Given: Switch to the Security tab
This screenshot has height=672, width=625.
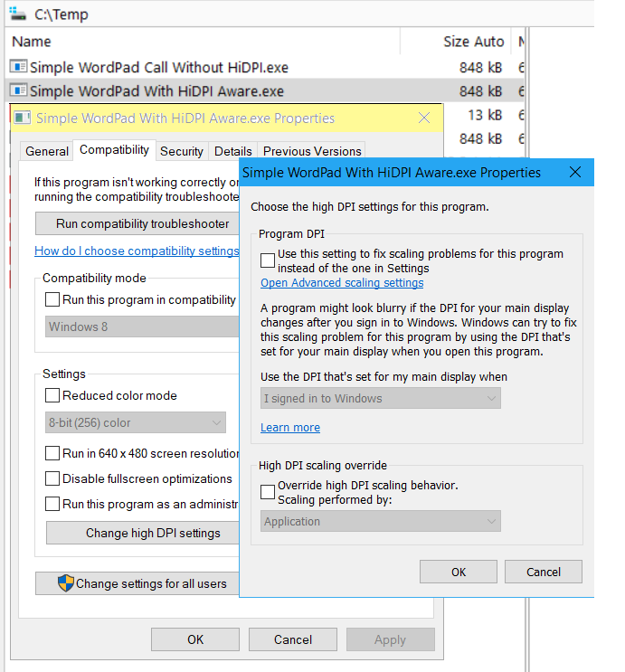Looking at the screenshot, I should pos(182,151).
